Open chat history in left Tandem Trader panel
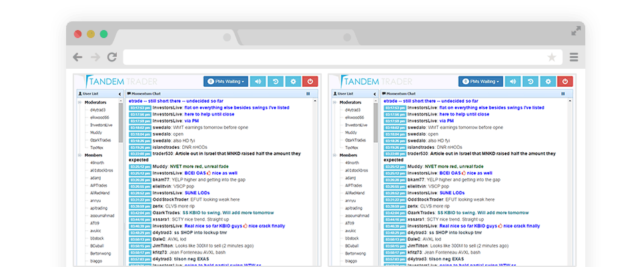Screen dimensions: 644x267 click(276, 81)
